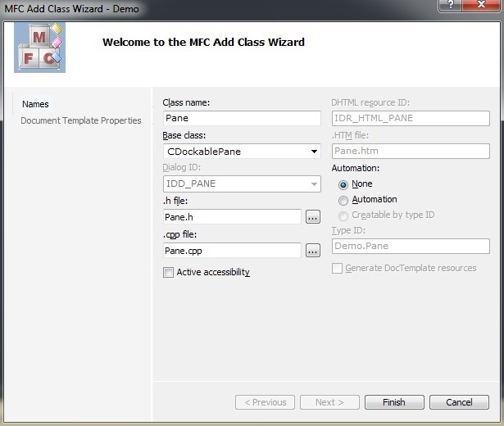Click the Welcome to the MFC Add Class Wizard heading
This screenshot has width=504, height=426.
[x=203, y=42]
